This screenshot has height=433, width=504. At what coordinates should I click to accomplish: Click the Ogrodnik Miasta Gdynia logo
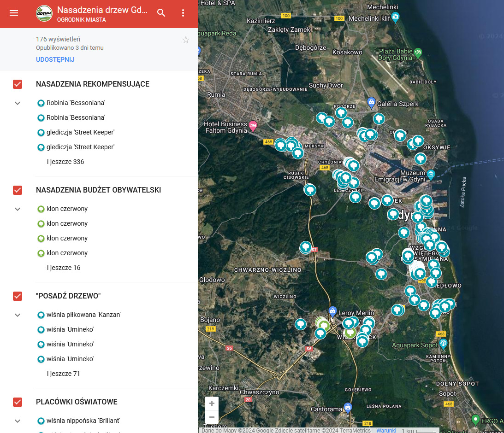coord(43,13)
